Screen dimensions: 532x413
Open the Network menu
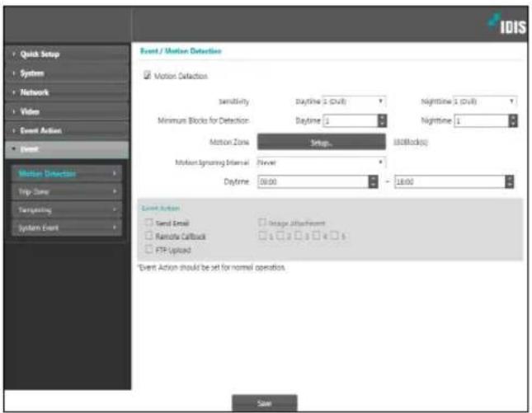click(x=67, y=92)
